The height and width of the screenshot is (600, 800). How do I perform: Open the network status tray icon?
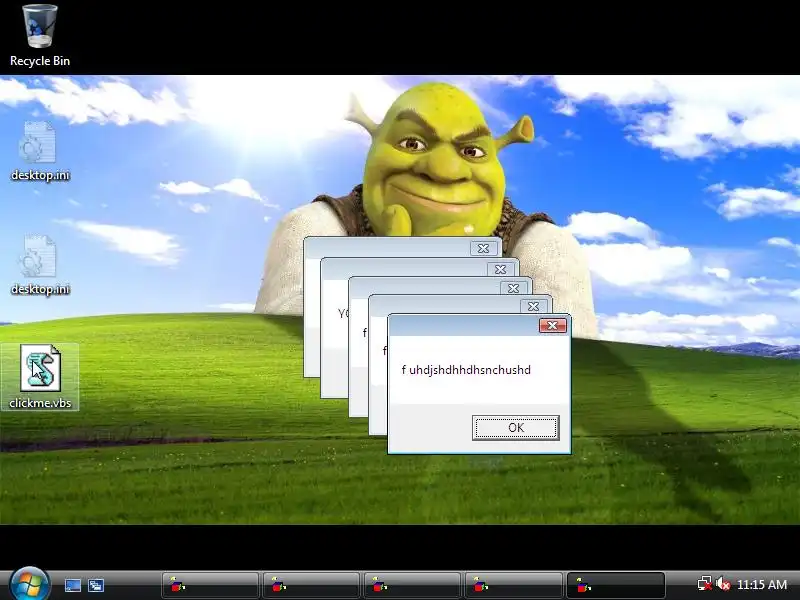click(x=705, y=584)
